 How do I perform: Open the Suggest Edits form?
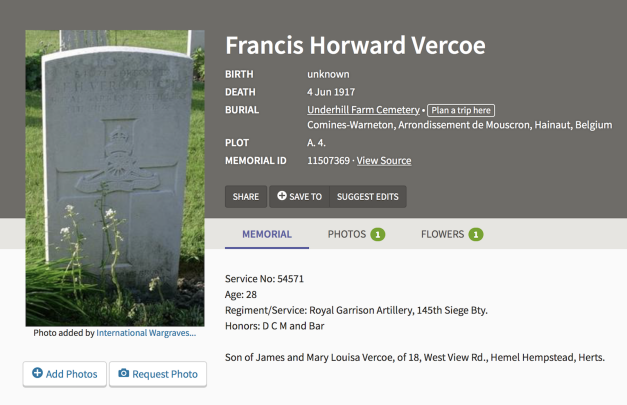coord(367,197)
